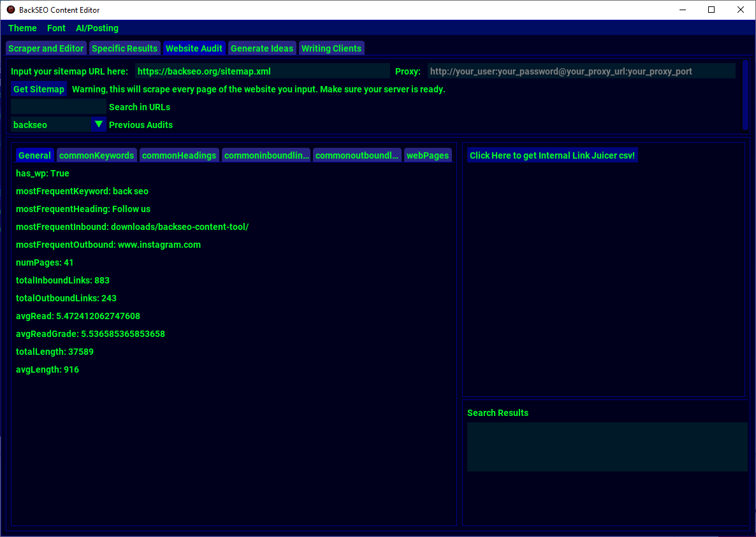Click inside the Proxy input field
Image resolution: width=756 pixels, height=537 pixels.
pos(581,71)
